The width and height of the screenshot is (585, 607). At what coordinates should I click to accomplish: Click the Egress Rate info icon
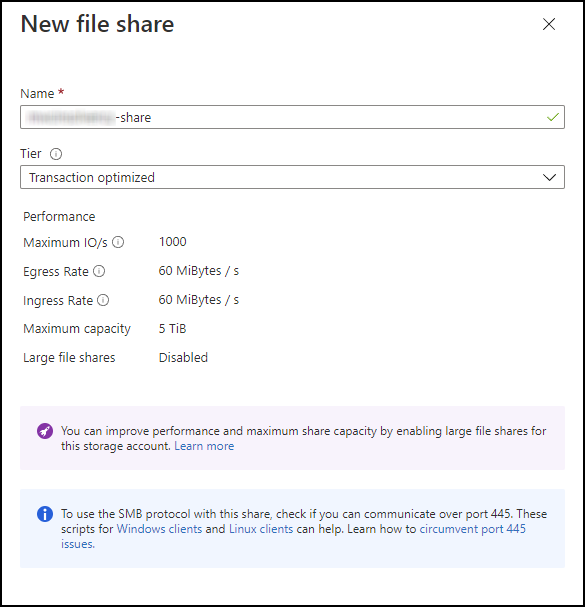pos(99,271)
